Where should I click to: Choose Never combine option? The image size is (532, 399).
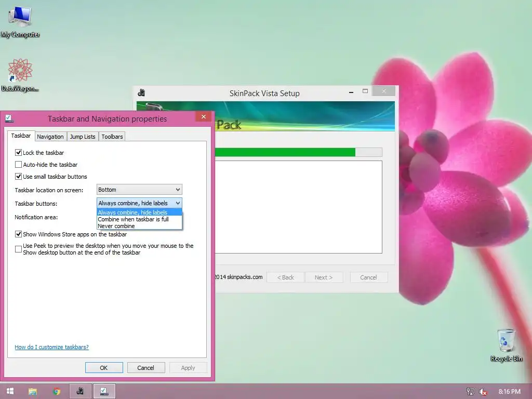[x=139, y=226]
